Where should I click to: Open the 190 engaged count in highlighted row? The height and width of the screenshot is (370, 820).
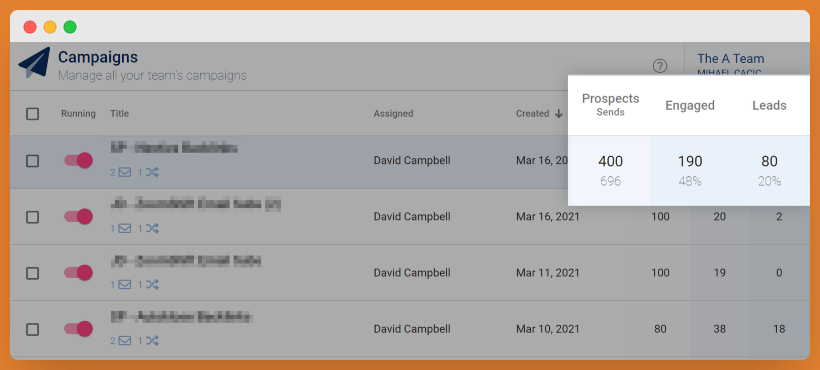690,161
